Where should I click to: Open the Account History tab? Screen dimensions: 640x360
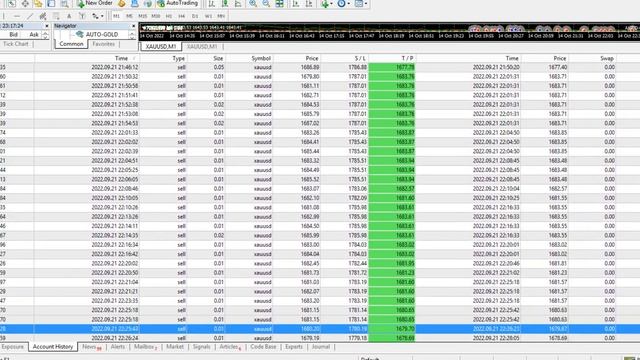(53, 347)
